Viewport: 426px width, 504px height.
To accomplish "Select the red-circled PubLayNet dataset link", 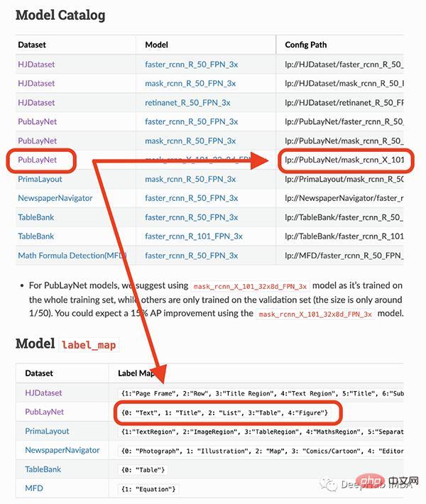I will click(38, 160).
